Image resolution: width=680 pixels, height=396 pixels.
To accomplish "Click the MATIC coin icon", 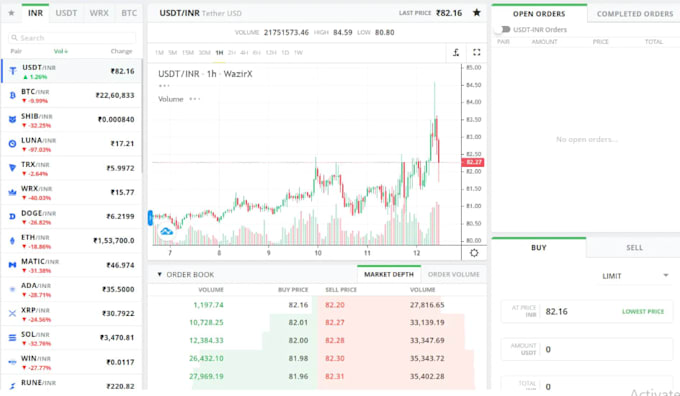I will pyautogui.click(x=13, y=265).
